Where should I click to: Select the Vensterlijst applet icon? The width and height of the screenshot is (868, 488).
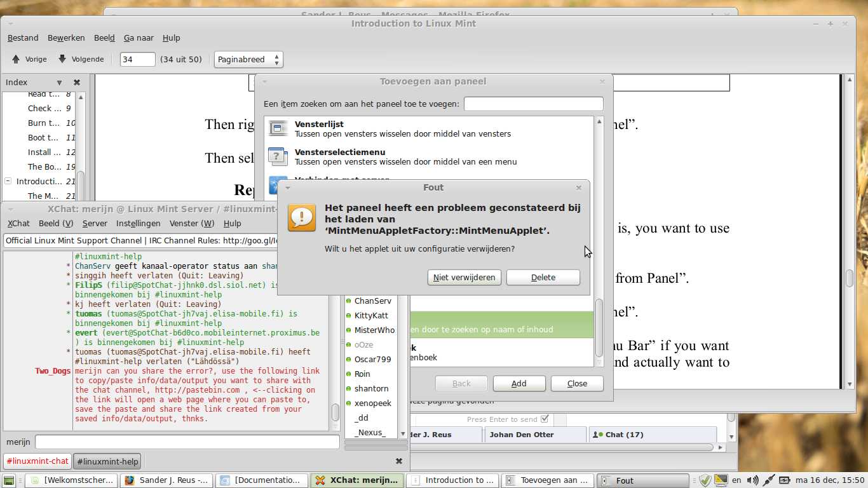pos(278,128)
